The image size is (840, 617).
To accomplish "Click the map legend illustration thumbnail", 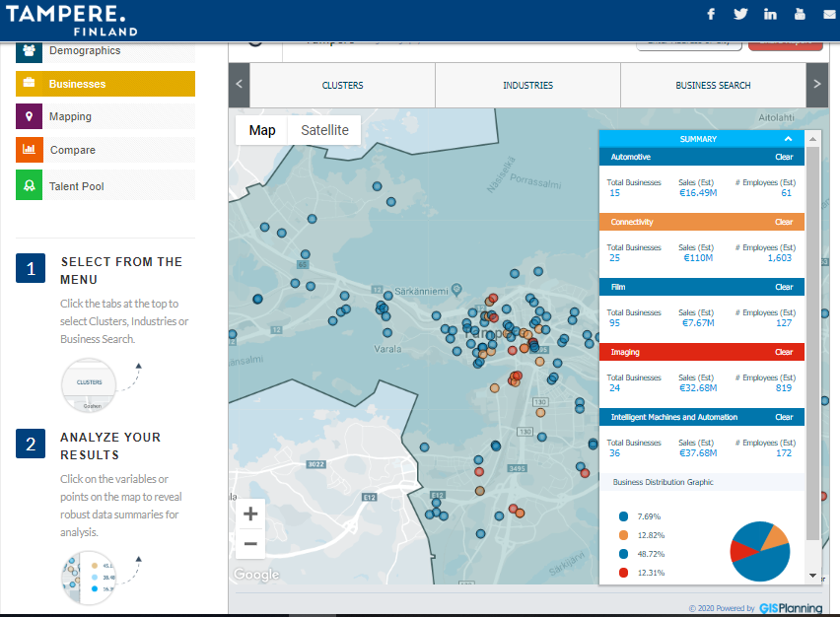I will pos(89,578).
